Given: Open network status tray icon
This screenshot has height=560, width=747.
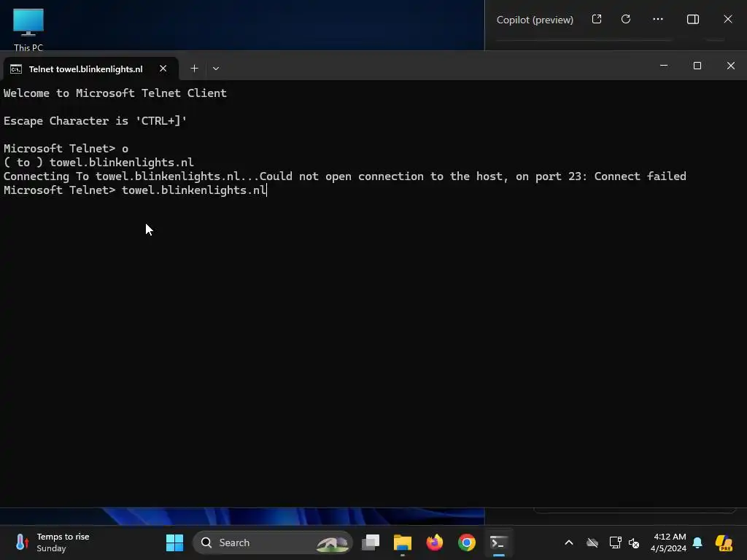Looking at the screenshot, I should pos(615,542).
